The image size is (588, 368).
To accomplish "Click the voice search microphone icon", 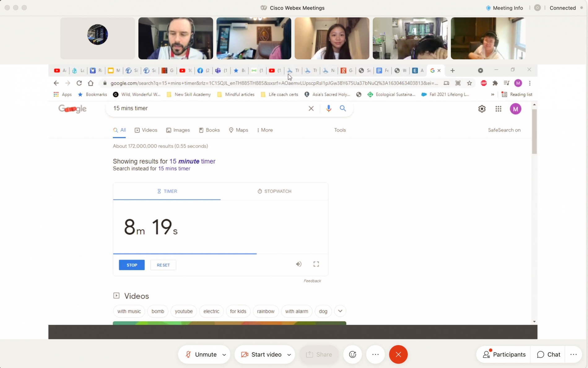I will pyautogui.click(x=329, y=108).
